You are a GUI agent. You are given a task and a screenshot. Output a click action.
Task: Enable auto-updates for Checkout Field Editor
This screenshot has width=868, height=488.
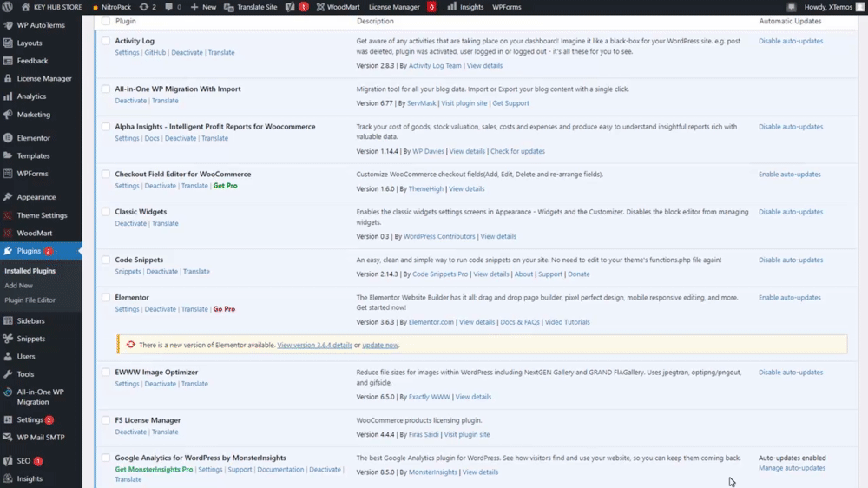(x=789, y=174)
